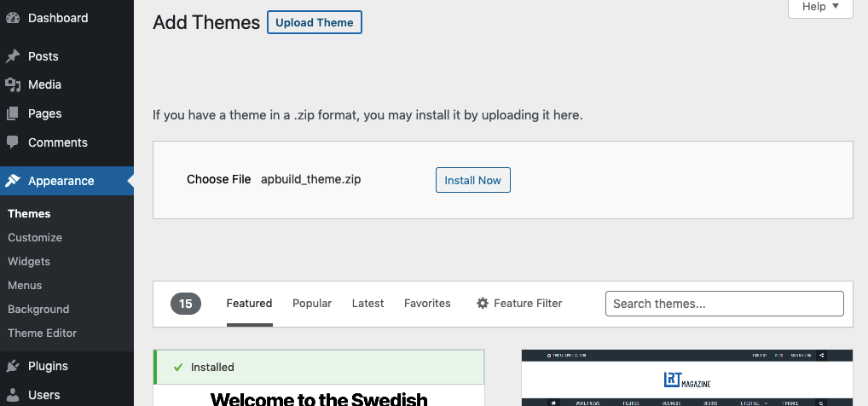Click the Plugins plug icon
Image resolution: width=868 pixels, height=406 pixels.
click(13, 366)
